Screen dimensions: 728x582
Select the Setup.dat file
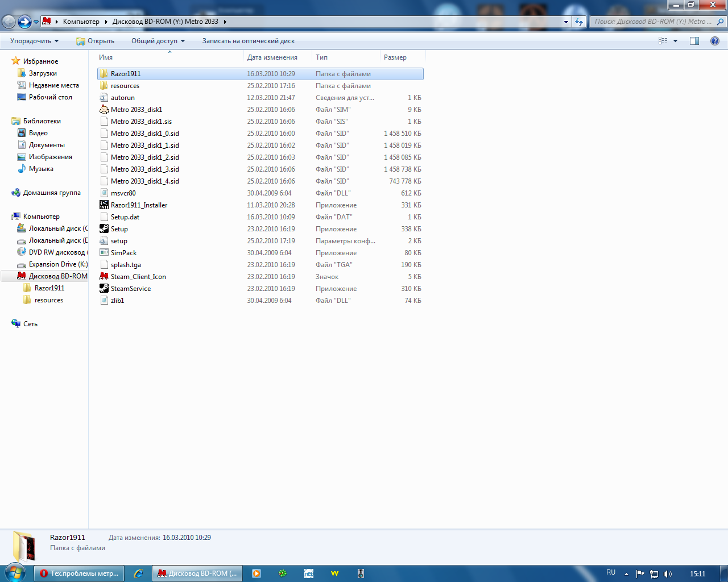tap(125, 217)
